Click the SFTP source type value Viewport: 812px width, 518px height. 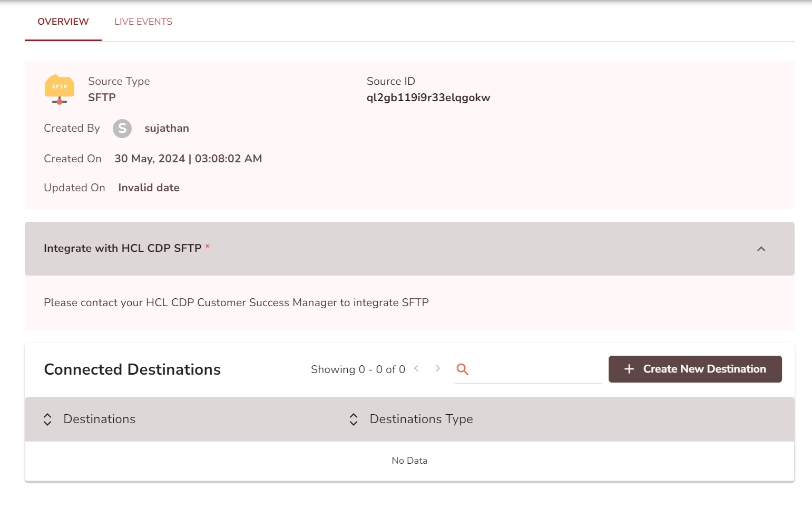[x=102, y=97]
